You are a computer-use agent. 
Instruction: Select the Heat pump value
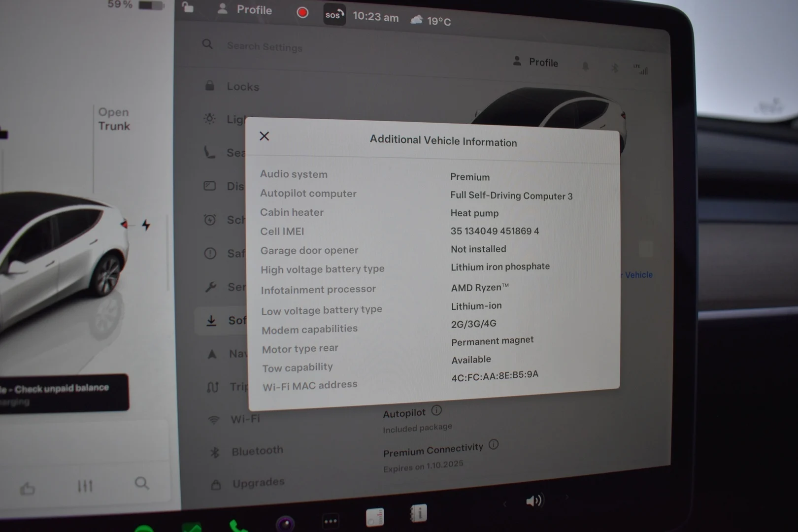click(474, 213)
